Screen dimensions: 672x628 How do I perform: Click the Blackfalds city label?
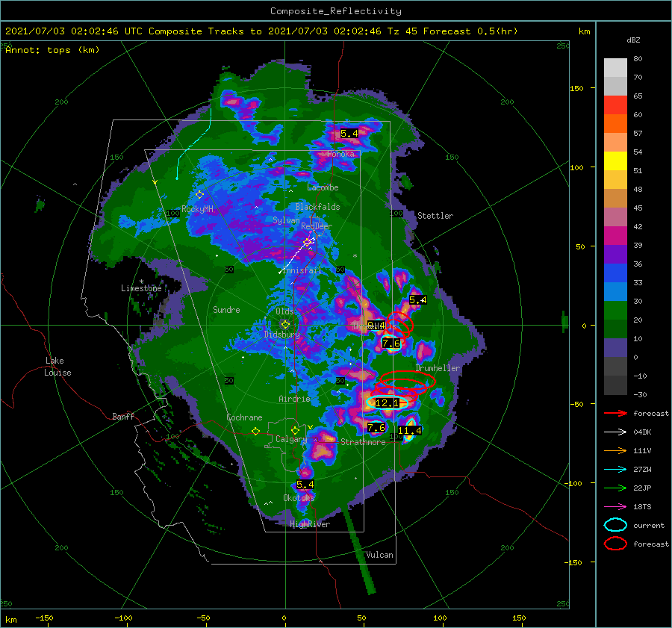point(317,207)
